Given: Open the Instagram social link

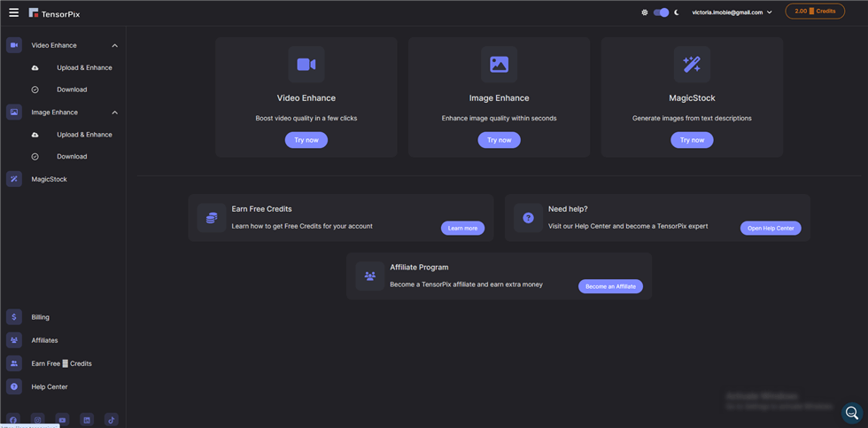Looking at the screenshot, I should [x=37, y=420].
